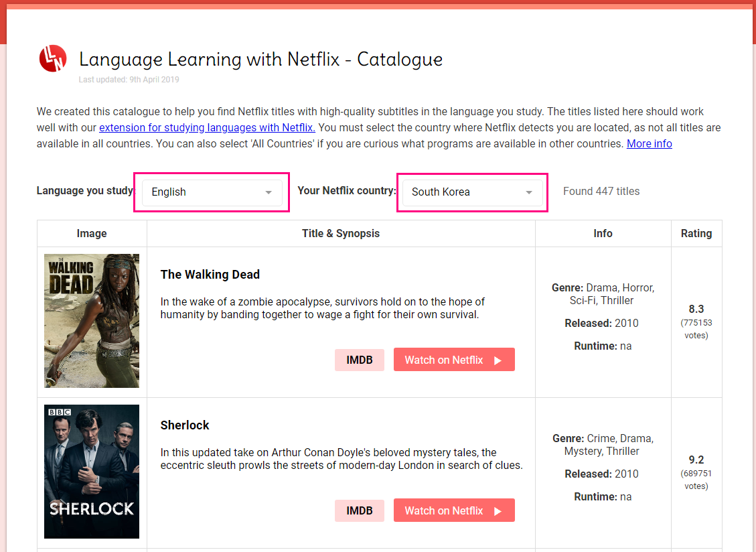Open the IMDB page for Sherlock
The image size is (756, 552).
[x=359, y=510]
